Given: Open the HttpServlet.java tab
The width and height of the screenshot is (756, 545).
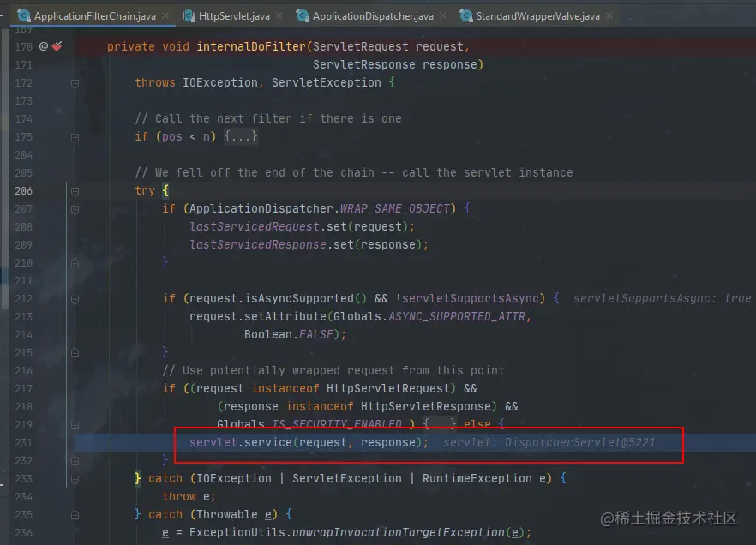Looking at the screenshot, I should [x=234, y=16].
